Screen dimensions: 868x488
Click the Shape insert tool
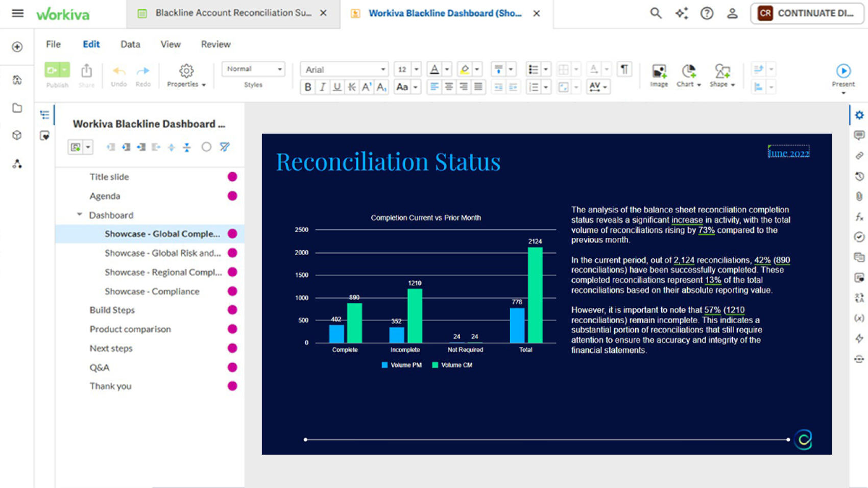coord(721,75)
